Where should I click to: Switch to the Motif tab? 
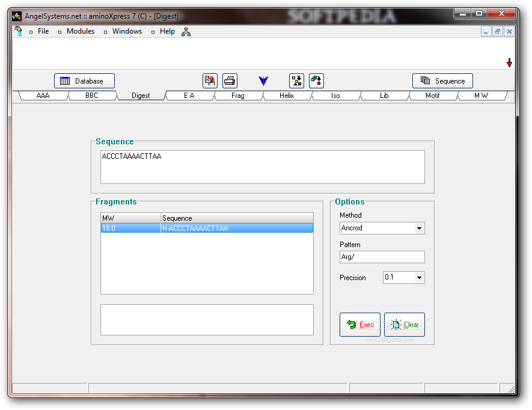click(x=433, y=96)
